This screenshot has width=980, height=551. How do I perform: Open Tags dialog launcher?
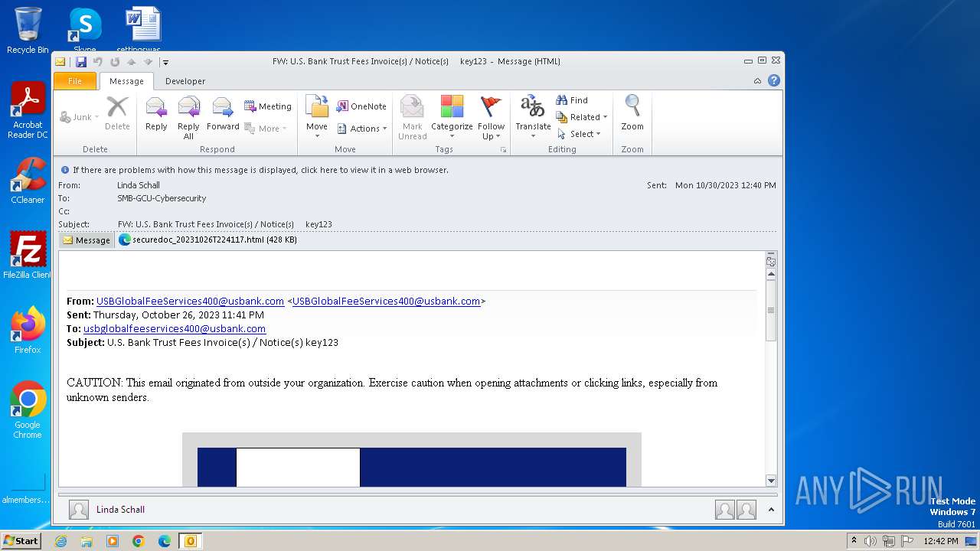click(x=503, y=150)
